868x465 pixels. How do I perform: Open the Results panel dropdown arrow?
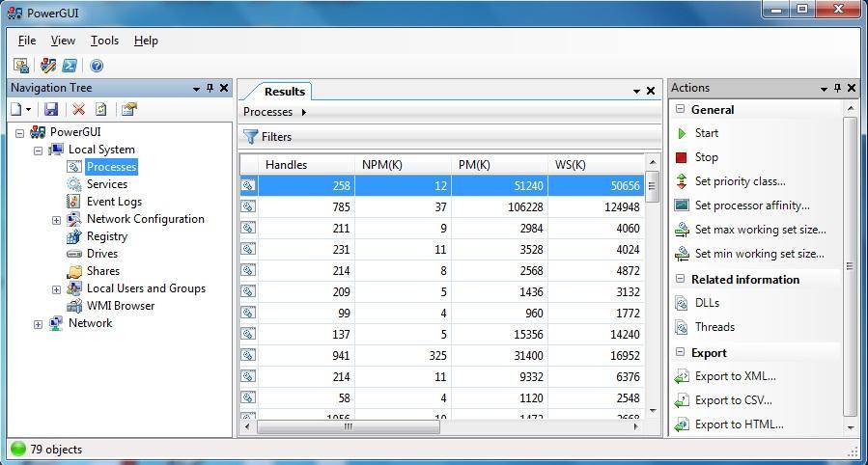[x=636, y=92]
